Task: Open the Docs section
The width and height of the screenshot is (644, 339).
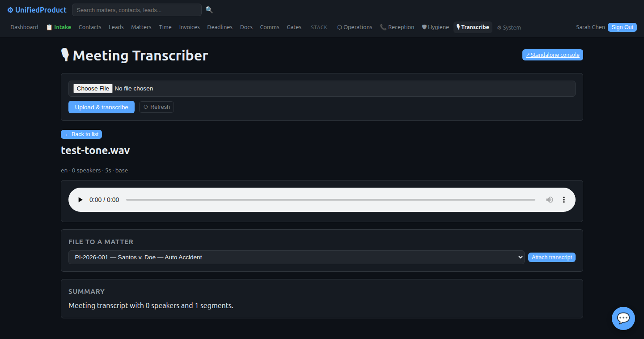Action: [246, 27]
